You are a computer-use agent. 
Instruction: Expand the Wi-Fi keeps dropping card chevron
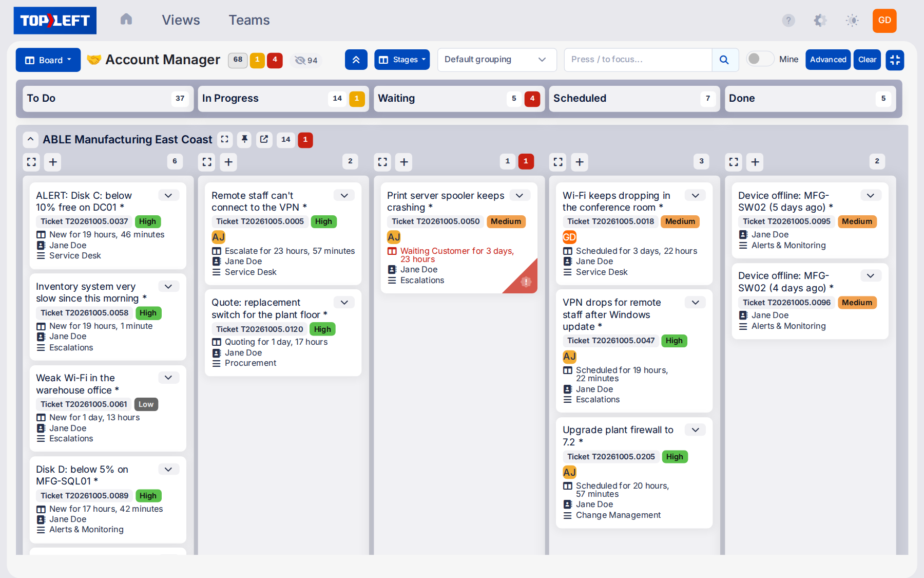[x=695, y=195]
